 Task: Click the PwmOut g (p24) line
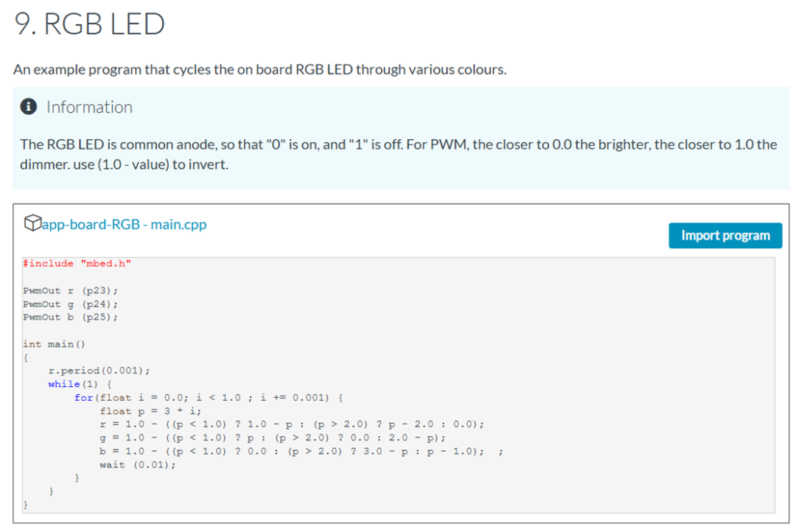70,304
